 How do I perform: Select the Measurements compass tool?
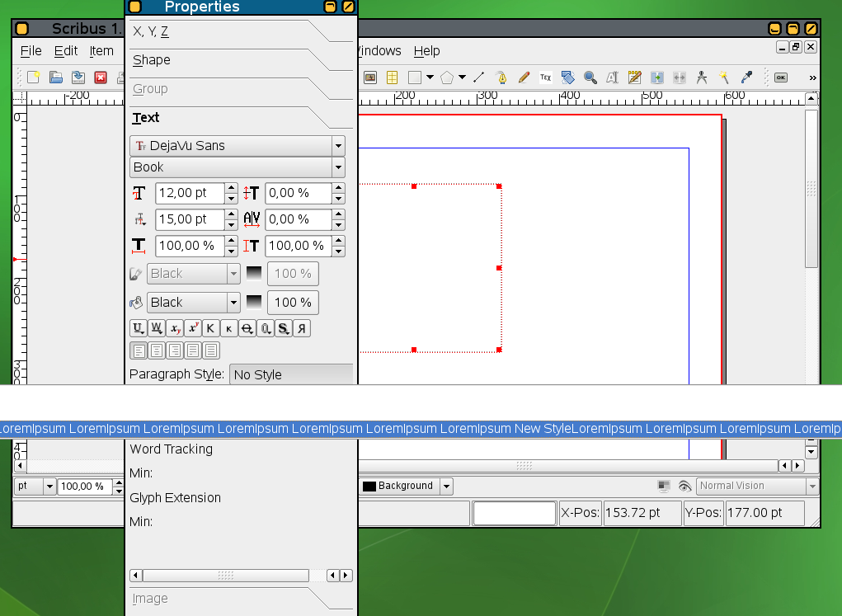[x=702, y=78]
